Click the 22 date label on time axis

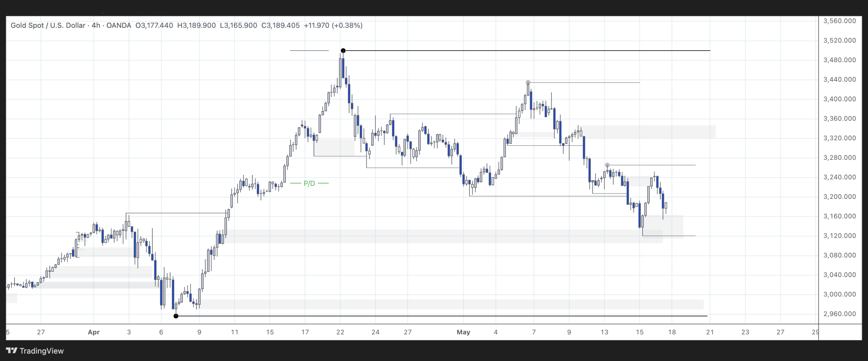[x=340, y=332]
